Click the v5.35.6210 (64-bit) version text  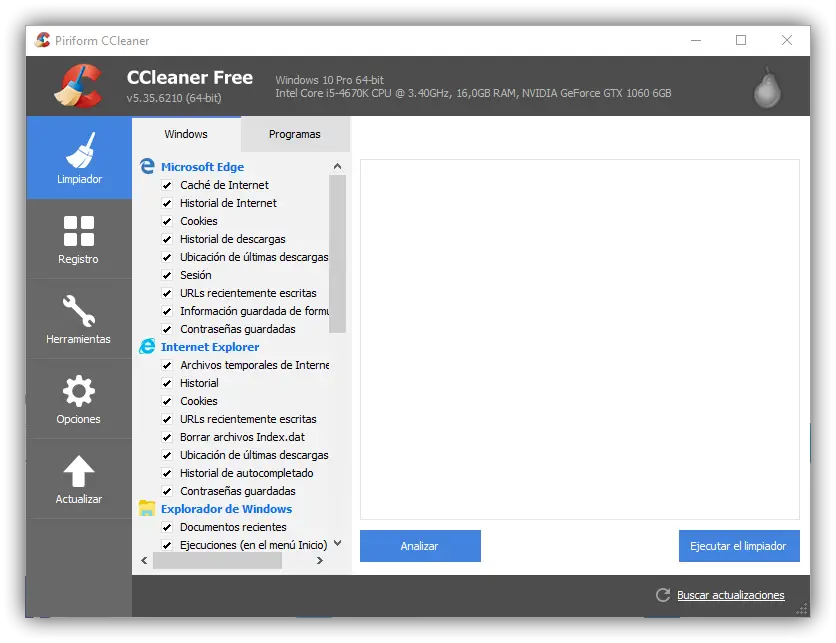pos(174,98)
